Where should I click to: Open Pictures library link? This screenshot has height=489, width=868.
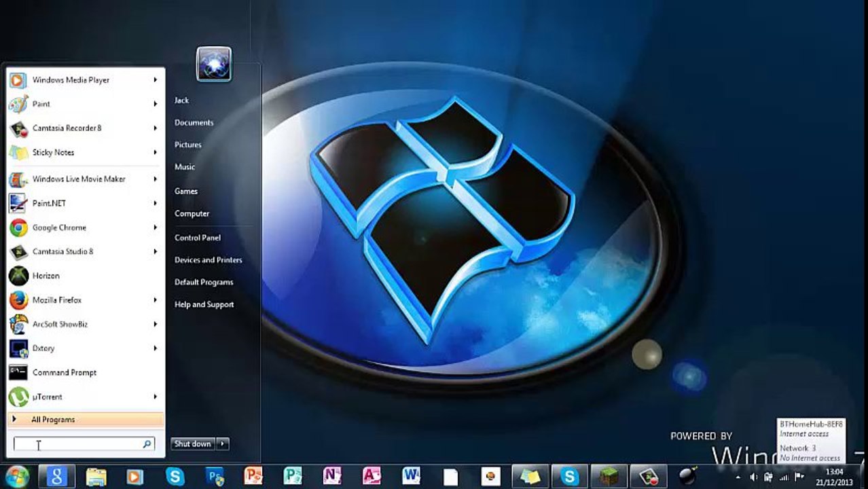188,145
